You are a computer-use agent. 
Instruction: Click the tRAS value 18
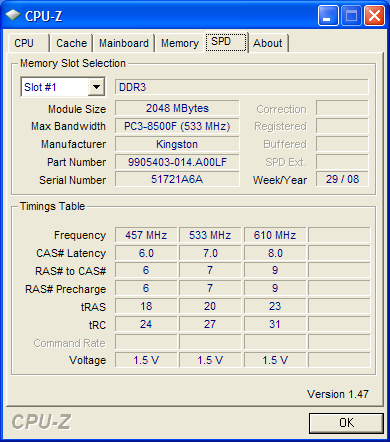pos(146,306)
